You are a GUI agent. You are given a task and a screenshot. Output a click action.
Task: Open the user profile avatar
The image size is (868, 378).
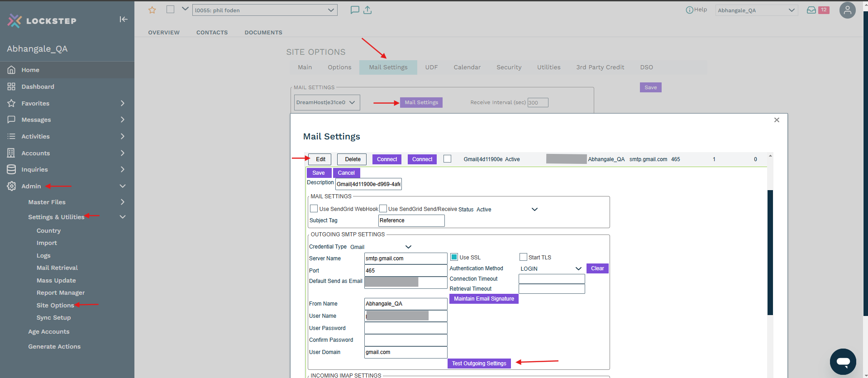pos(847,10)
